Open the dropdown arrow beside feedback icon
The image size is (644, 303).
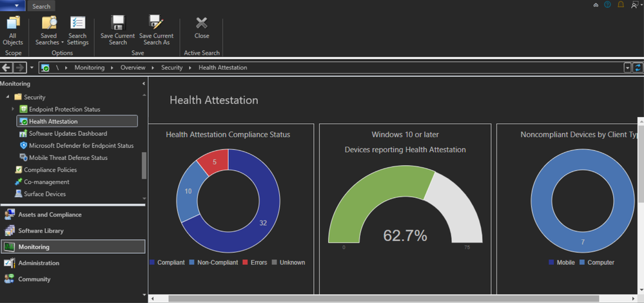point(641,5)
